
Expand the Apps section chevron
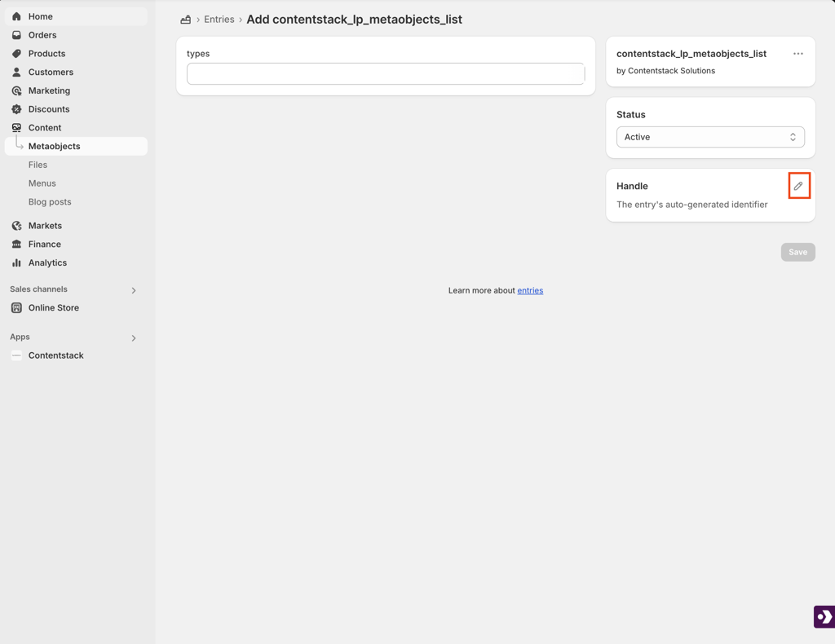point(134,338)
